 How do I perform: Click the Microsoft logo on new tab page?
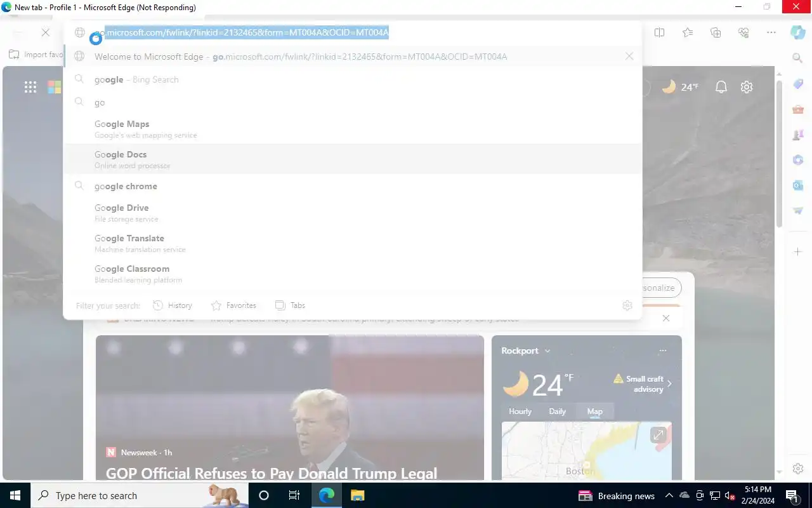pyautogui.click(x=55, y=87)
